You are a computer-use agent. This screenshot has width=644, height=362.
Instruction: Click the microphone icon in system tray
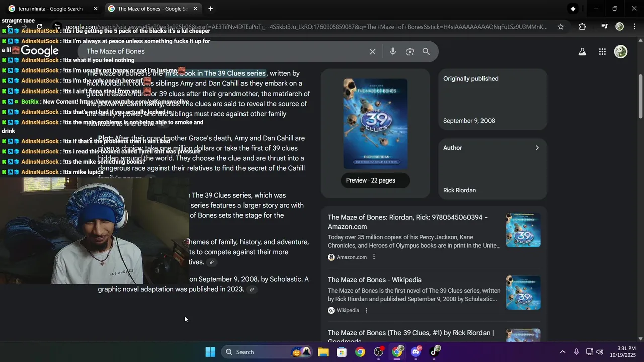point(576,352)
